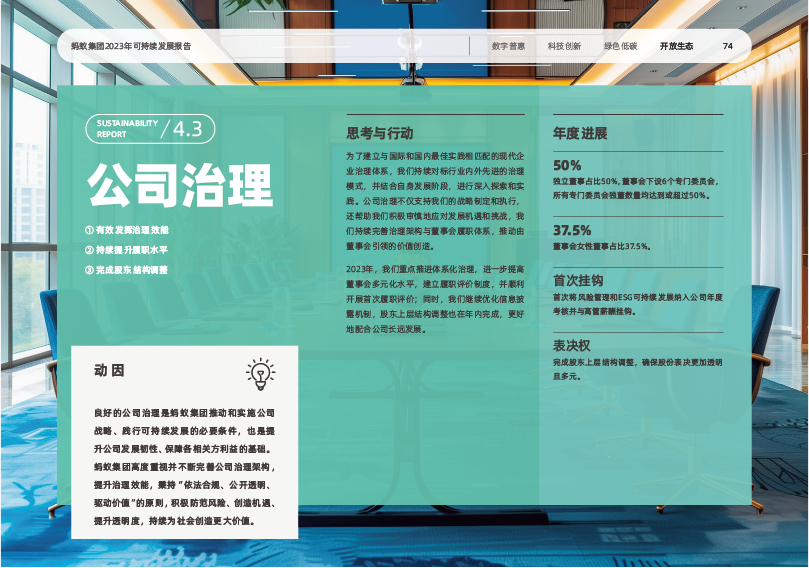Switch to the 科技创新 tab

(564, 46)
